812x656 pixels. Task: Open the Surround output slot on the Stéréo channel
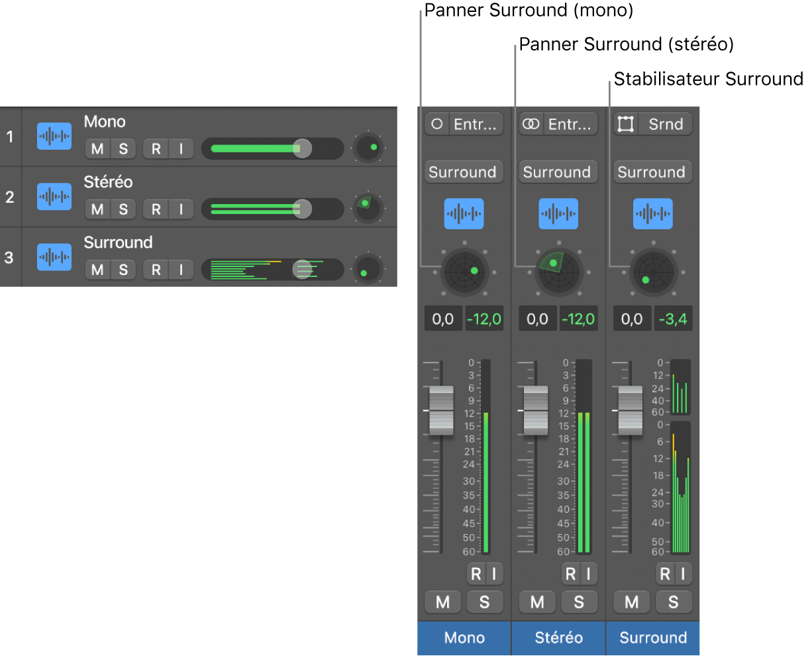click(x=558, y=172)
